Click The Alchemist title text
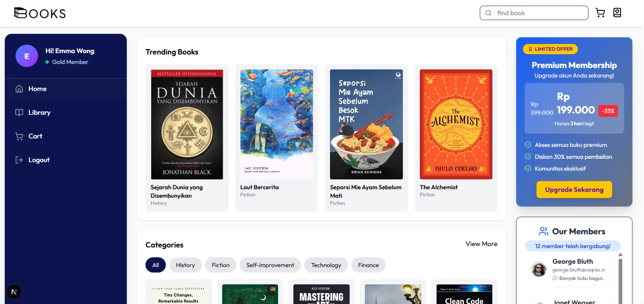Screen dimensions: 644x304 coord(439,187)
